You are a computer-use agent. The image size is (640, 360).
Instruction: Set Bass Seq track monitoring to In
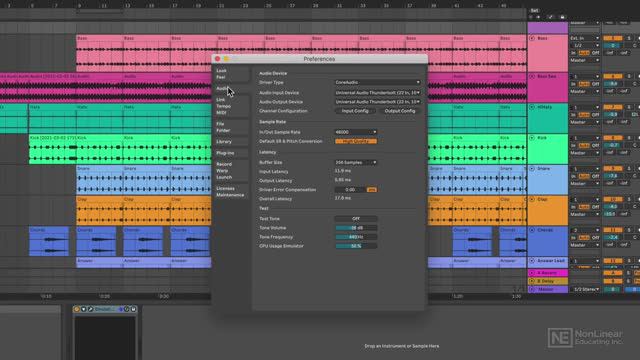pyautogui.click(x=573, y=84)
